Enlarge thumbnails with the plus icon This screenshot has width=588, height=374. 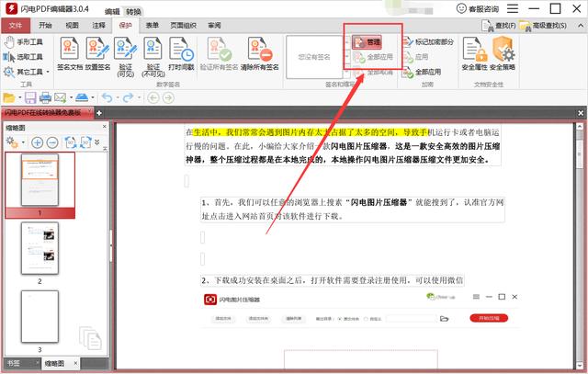coord(37,142)
